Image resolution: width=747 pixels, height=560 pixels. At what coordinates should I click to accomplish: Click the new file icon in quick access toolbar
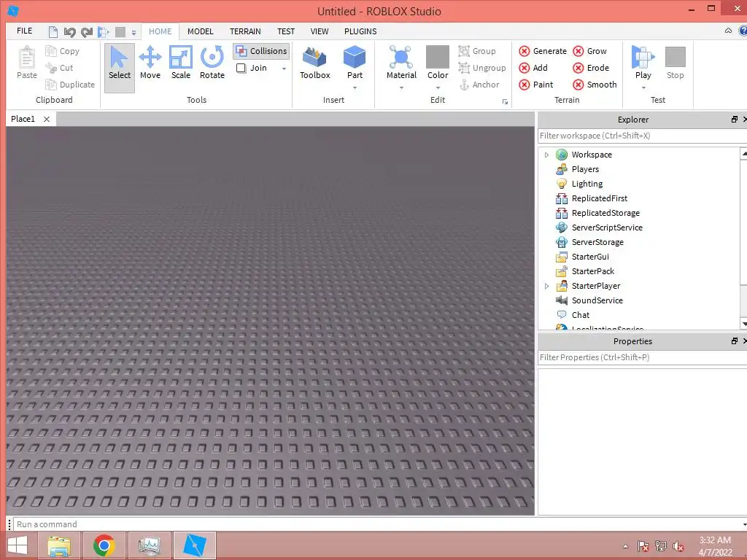(x=53, y=32)
